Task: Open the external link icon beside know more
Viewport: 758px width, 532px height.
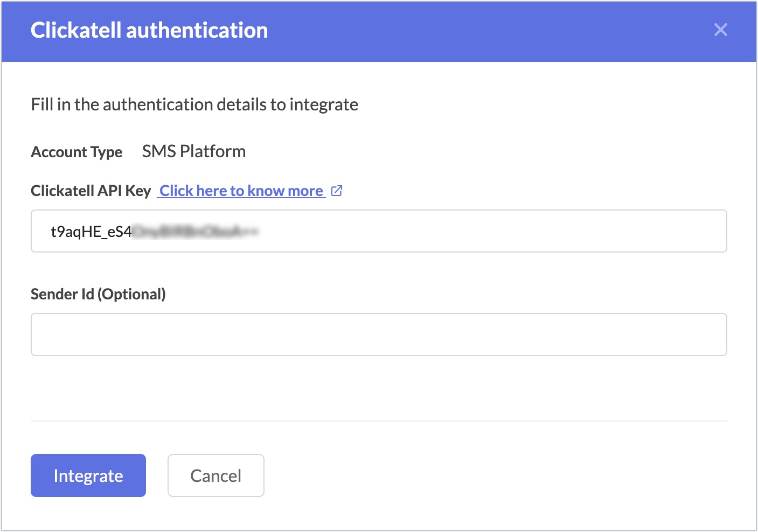Action: click(x=337, y=191)
